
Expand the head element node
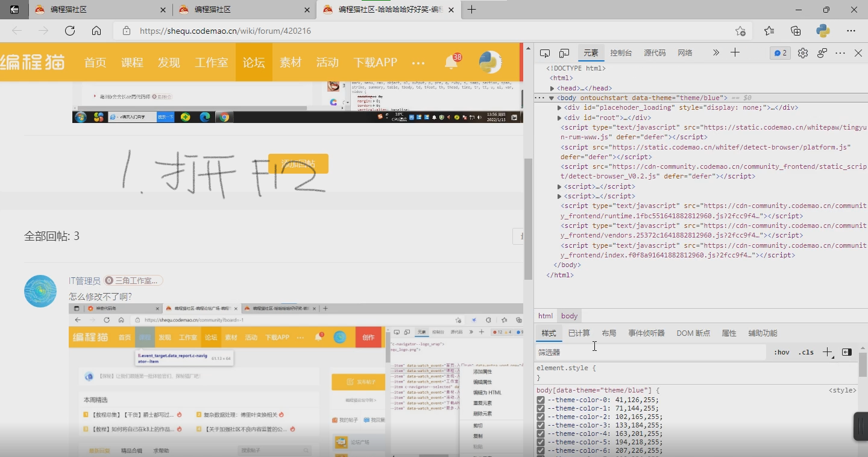(x=552, y=88)
